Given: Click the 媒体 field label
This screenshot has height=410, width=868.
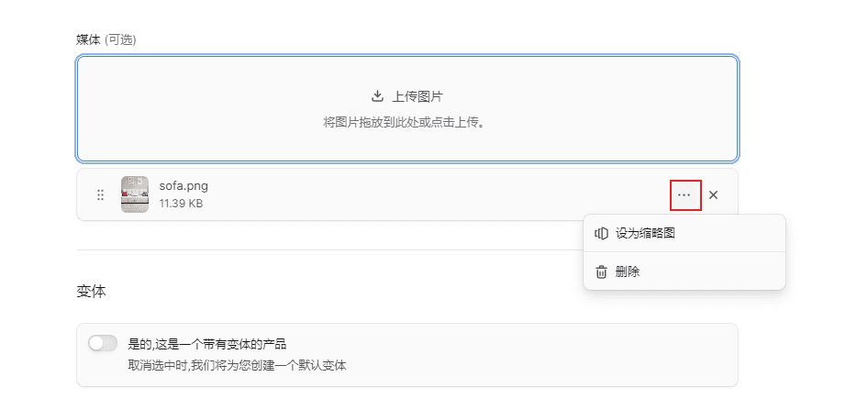Looking at the screenshot, I should pos(88,39).
